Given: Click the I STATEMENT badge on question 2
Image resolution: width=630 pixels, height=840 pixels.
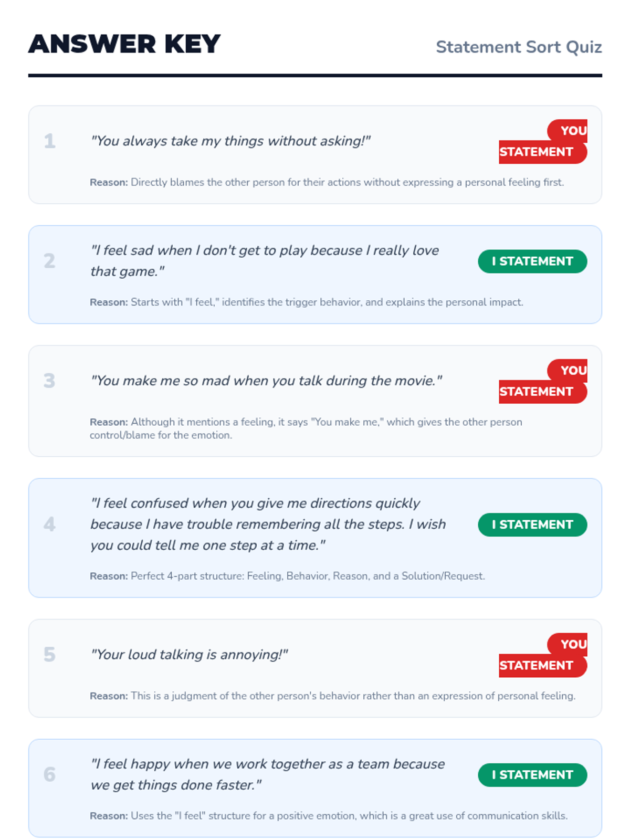Looking at the screenshot, I should tap(532, 261).
